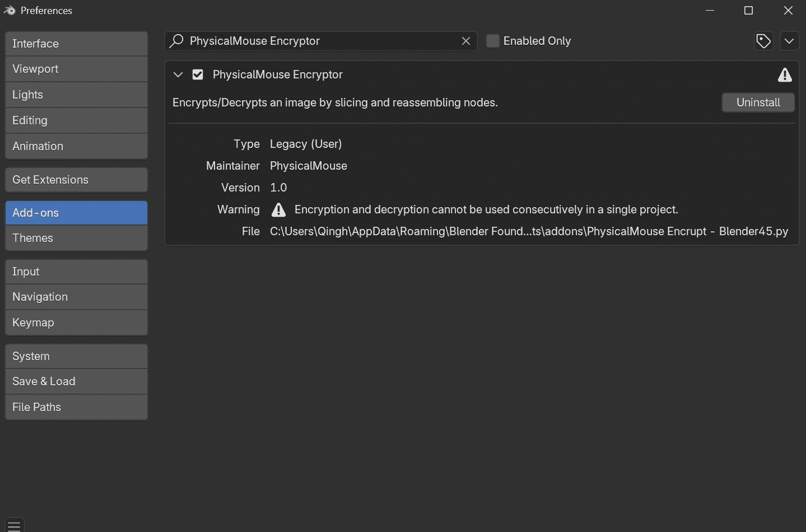This screenshot has height=532, width=806.
Task: Click the search magnifier icon
Action: [177, 40]
